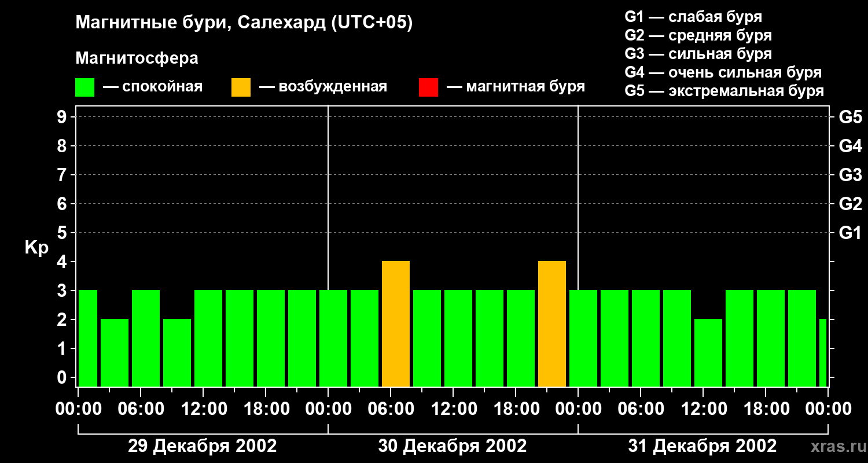Click the Kp 2 bar near midday on 31 December
Screen dimensions: 868x463
tap(708, 353)
